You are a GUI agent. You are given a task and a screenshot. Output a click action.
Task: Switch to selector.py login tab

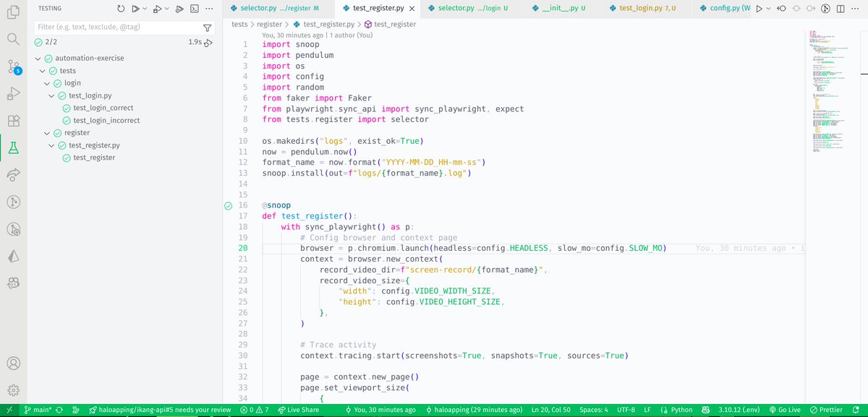coord(474,9)
